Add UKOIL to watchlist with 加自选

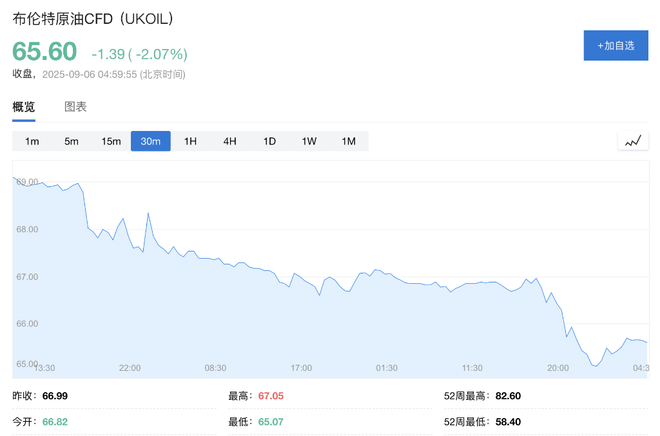click(615, 46)
